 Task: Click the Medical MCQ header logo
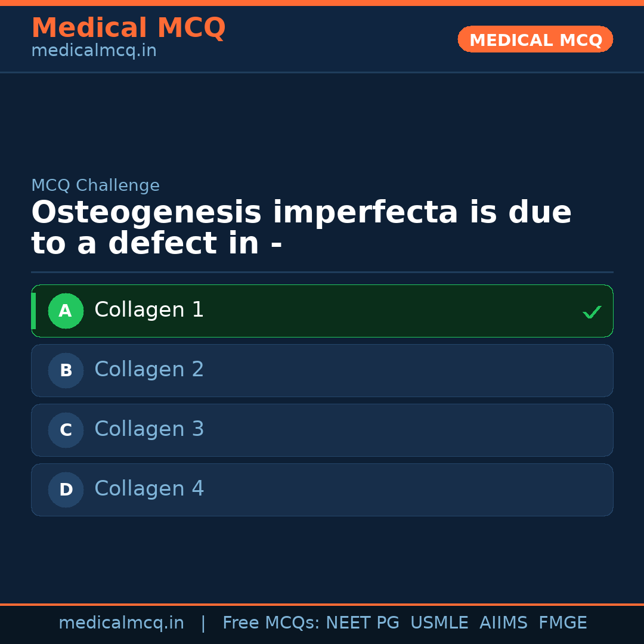tap(128, 28)
